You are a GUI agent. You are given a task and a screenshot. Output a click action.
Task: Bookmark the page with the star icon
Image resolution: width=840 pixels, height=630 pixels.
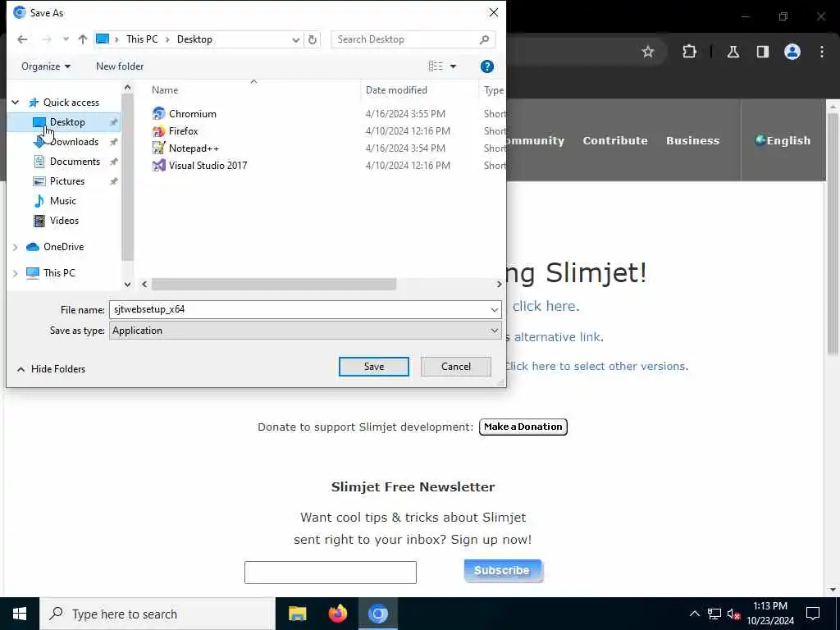click(648, 52)
